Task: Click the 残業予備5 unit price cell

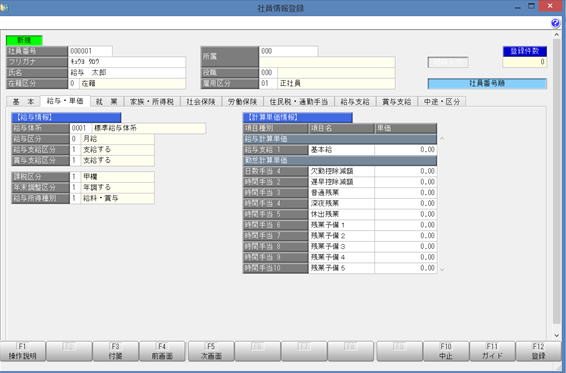Action: 406,268
